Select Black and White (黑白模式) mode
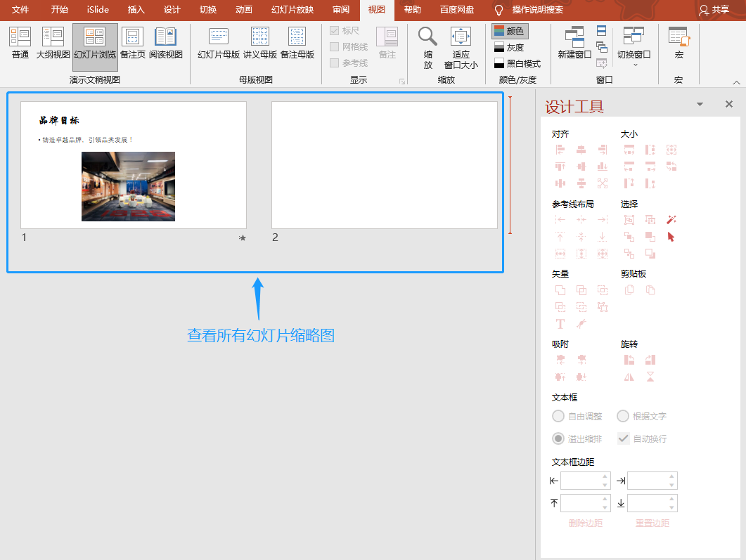The height and width of the screenshot is (560, 746). click(x=517, y=64)
